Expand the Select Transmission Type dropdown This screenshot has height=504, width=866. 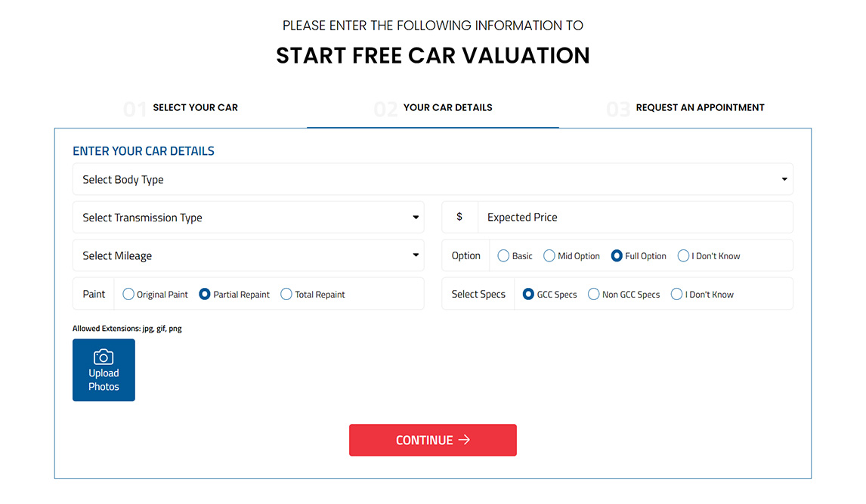[x=249, y=217]
